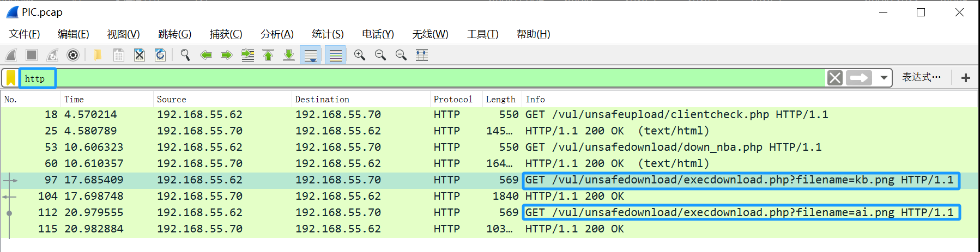Screen dimensions: 980x252
Task: Open a capture file with the folder icon
Action: coord(98,55)
